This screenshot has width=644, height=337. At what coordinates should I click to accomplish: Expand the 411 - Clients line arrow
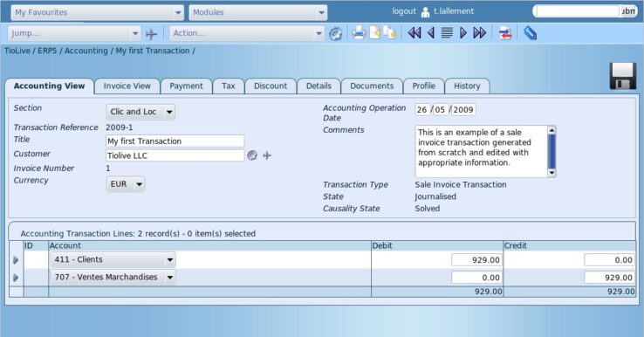coord(16,260)
